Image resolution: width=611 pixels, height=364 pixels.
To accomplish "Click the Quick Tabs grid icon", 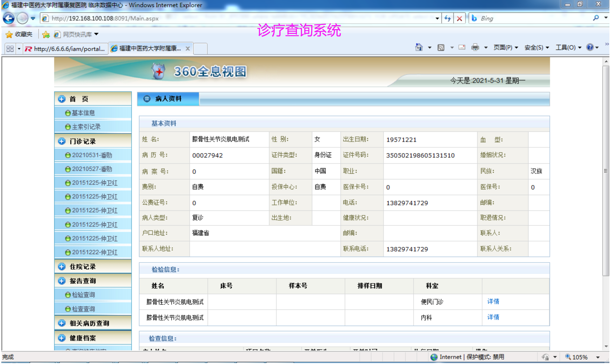I will tap(10, 49).
